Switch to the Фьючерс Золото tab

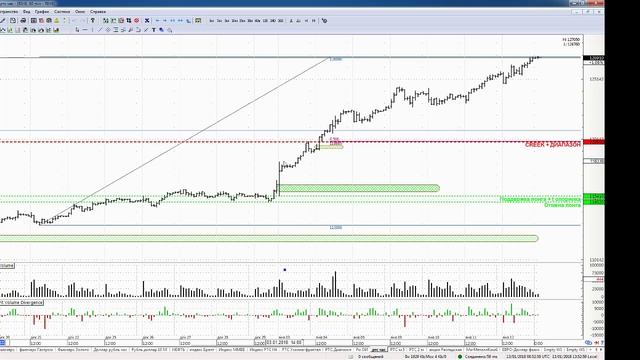(73, 350)
